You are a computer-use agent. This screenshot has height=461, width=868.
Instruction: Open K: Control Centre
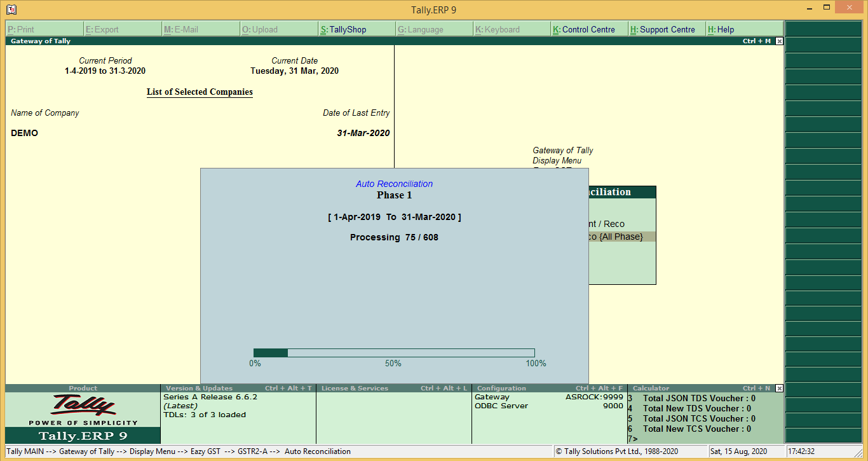coord(590,29)
